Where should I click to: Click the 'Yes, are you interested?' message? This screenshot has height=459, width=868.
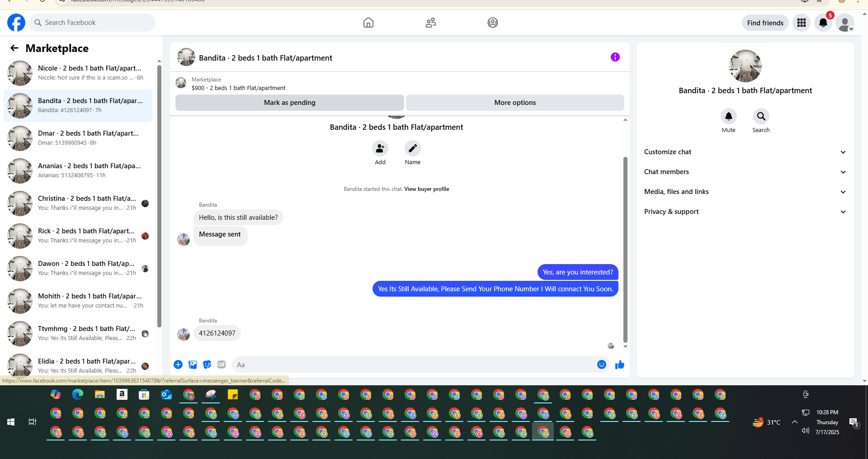578,272
